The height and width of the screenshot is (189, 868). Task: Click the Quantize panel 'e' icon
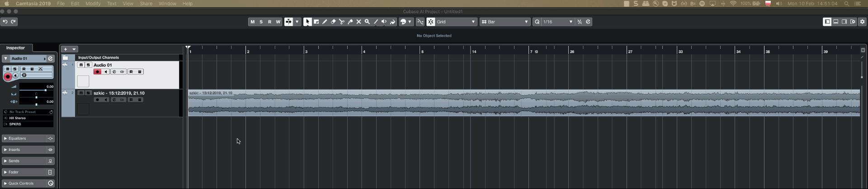coord(588,22)
